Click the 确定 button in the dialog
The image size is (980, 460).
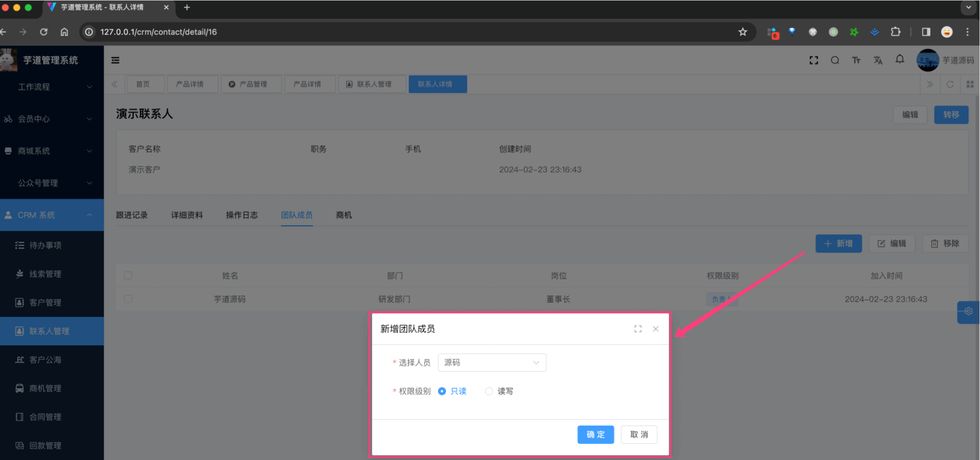click(x=595, y=435)
